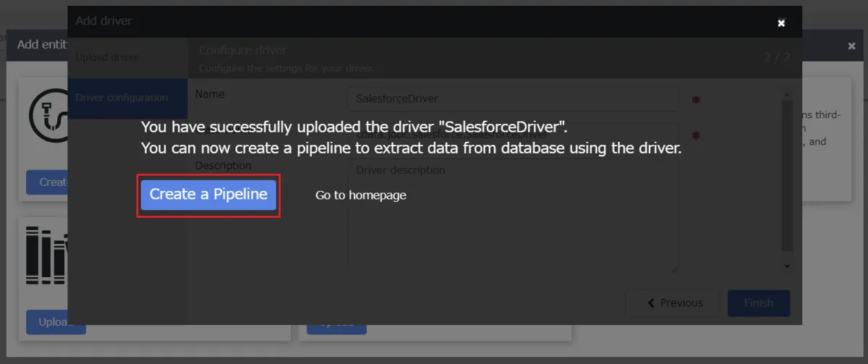The image size is (868, 364).
Task: Click the Create a Pipeline button
Action: (208, 195)
